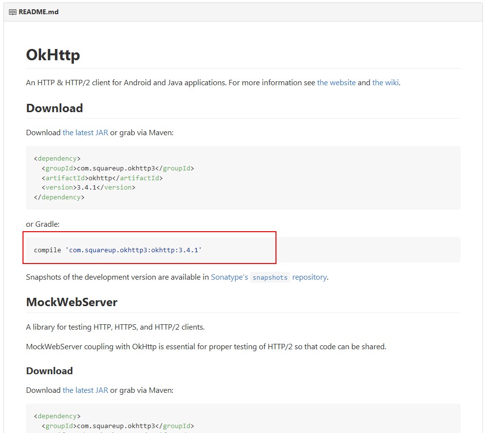Viewport: 504px width, 433px height.
Task: Click 'A library for testing HTTP, HTTPS' sentence
Action: click(115, 327)
